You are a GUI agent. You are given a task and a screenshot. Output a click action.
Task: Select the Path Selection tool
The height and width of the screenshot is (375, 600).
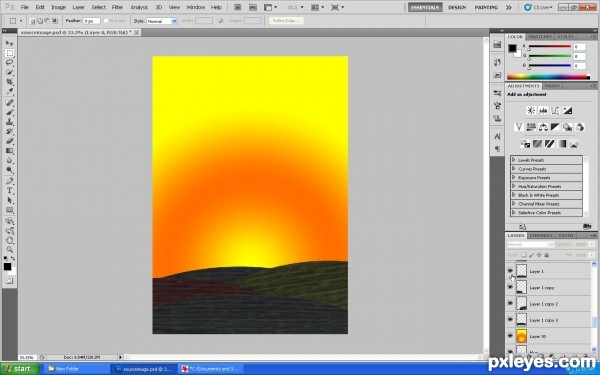click(x=10, y=200)
